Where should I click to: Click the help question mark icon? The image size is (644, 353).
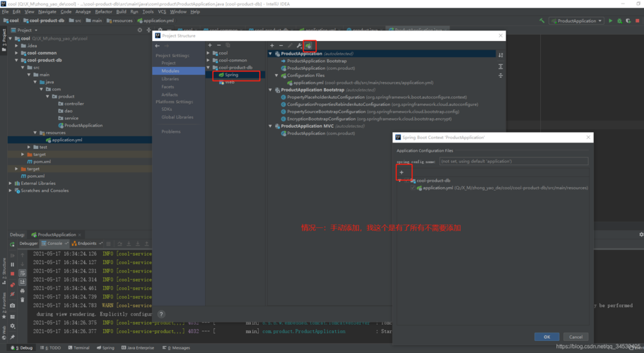click(160, 314)
